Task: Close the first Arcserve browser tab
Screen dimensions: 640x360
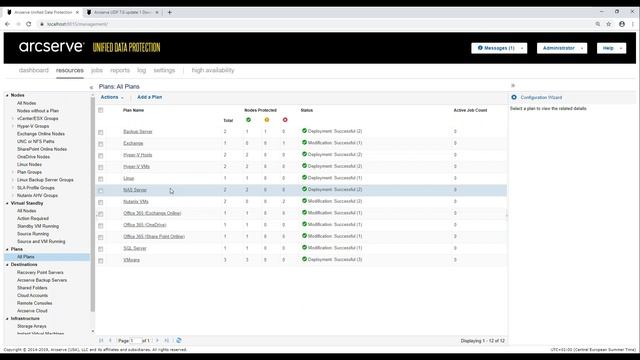Action: (77, 12)
